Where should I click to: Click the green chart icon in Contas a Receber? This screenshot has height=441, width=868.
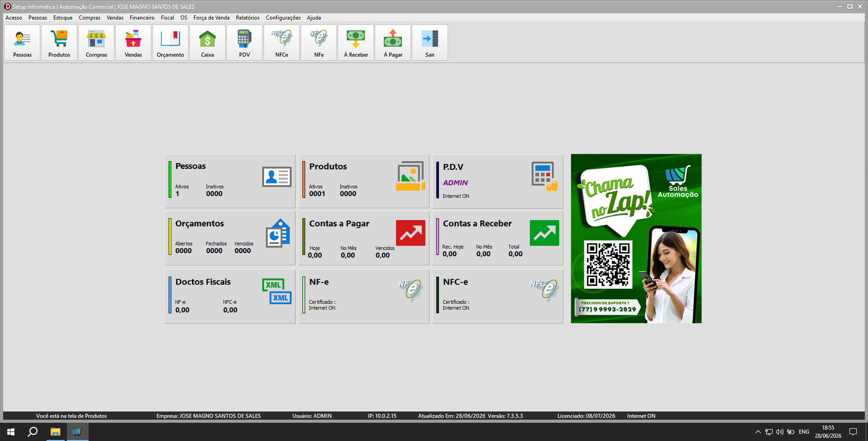click(x=544, y=233)
